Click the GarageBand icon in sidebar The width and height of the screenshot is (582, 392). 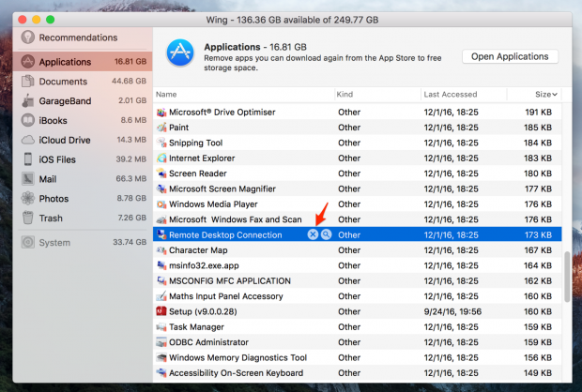pos(28,101)
